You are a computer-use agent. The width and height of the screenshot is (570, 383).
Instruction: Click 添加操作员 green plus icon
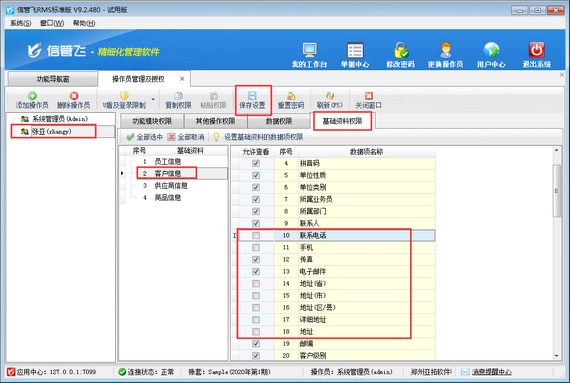[x=32, y=96]
